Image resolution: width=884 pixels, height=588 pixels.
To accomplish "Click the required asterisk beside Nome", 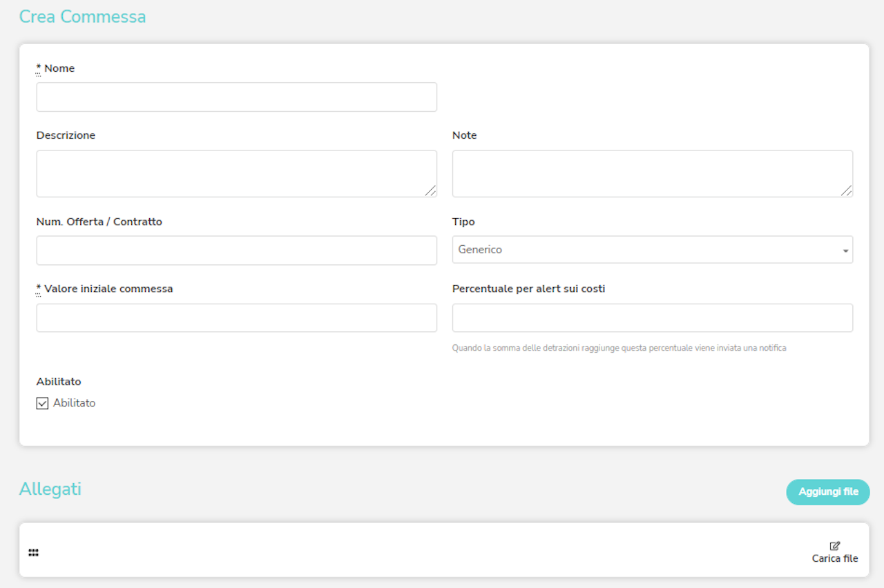I will coord(39,68).
